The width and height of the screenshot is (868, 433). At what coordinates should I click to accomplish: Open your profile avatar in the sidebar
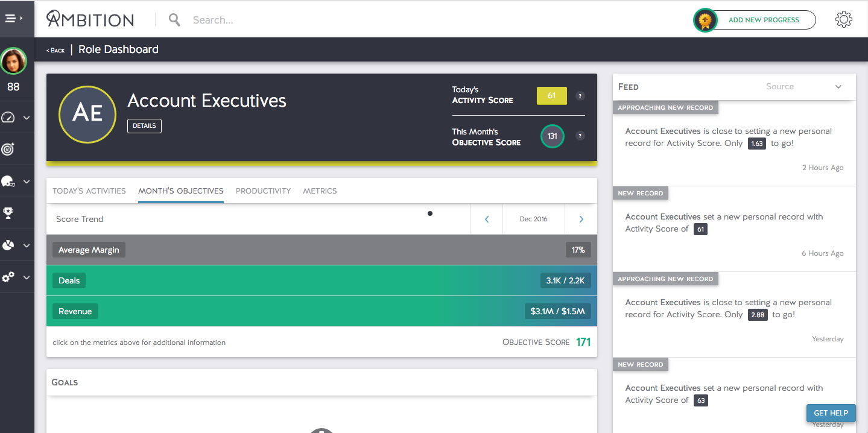coord(13,60)
